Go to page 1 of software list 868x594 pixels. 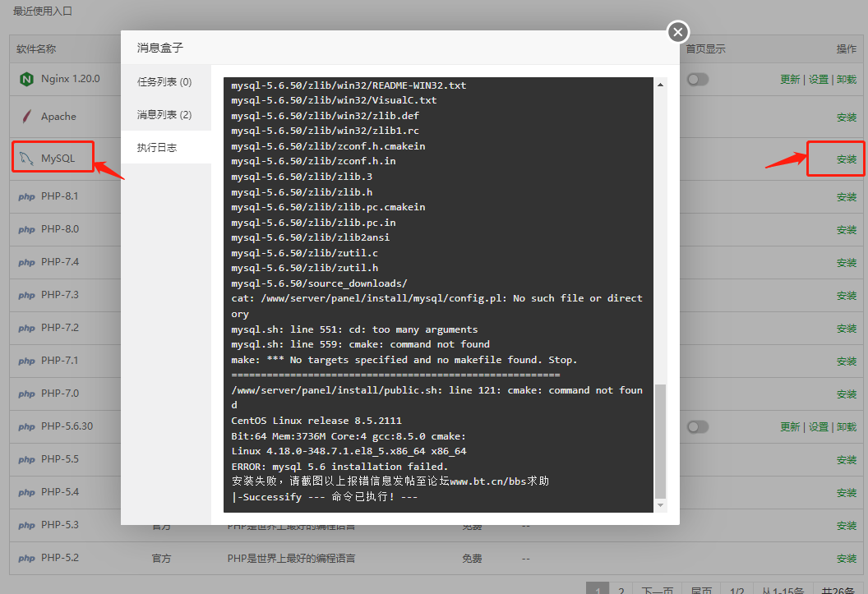[x=598, y=590]
